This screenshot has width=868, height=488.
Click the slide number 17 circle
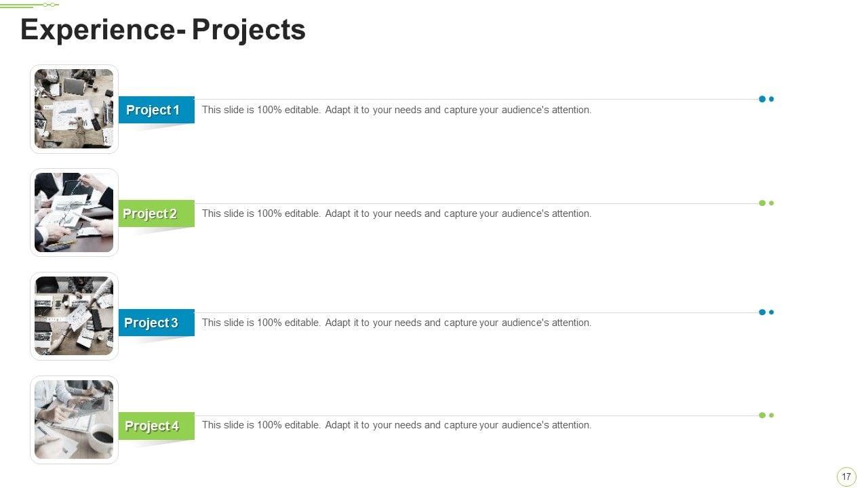tap(846, 476)
